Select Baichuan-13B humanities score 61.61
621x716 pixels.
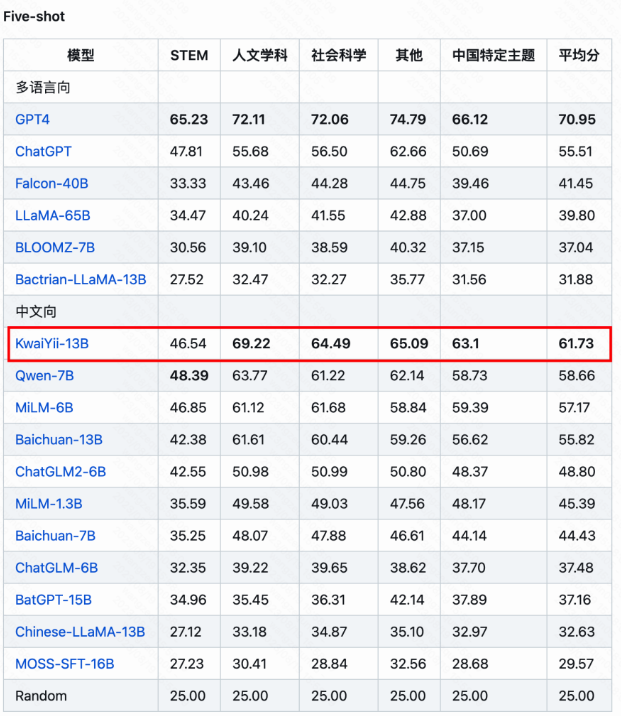(x=248, y=439)
